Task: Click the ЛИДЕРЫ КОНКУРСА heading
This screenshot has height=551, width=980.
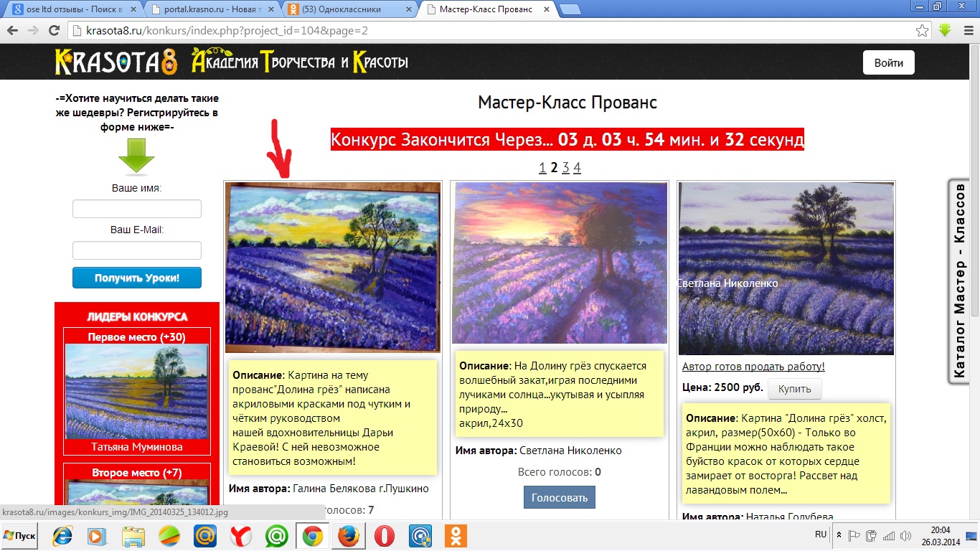Action: click(x=137, y=316)
